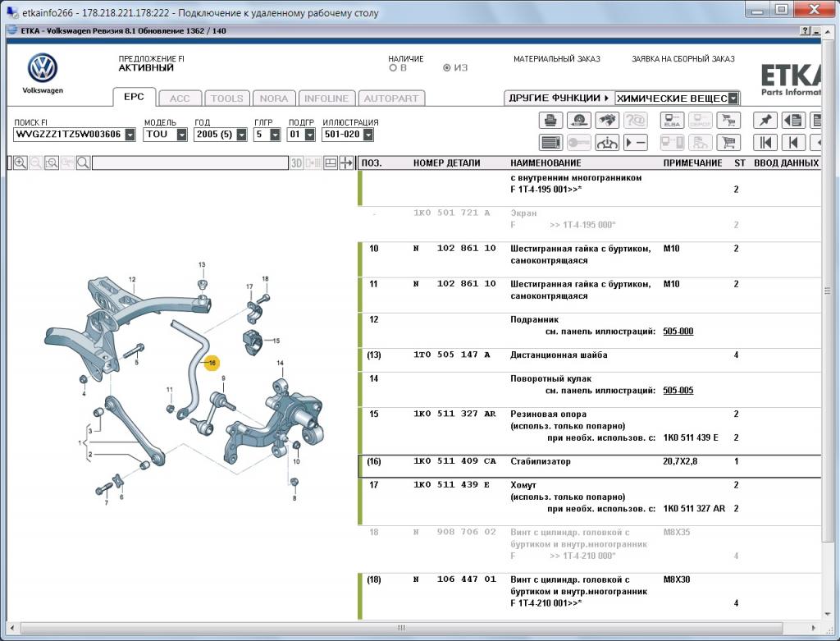Switch to the AUTOPART tab
Image resolution: width=840 pixels, height=641 pixels.
[x=391, y=98]
